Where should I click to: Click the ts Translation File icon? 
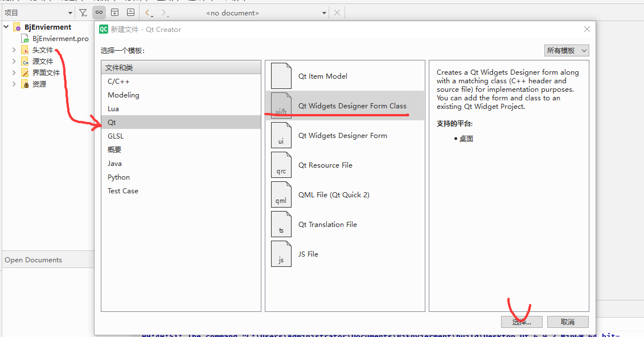(x=281, y=224)
